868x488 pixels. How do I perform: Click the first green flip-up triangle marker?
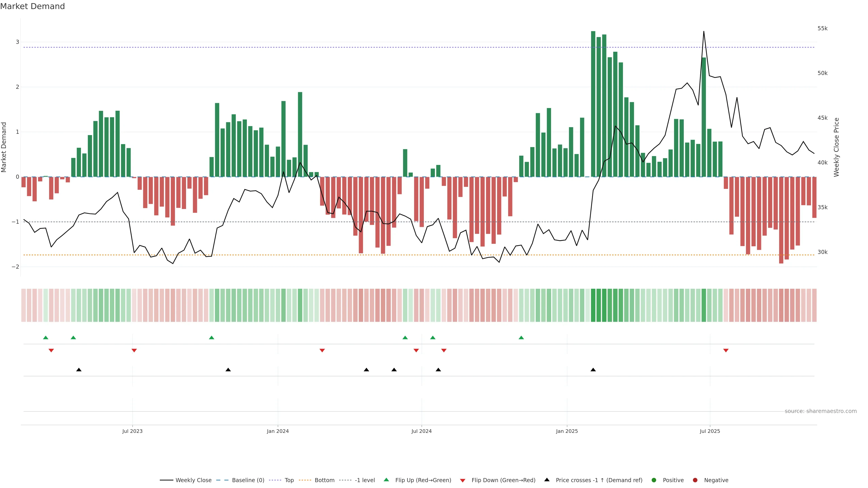pos(46,338)
